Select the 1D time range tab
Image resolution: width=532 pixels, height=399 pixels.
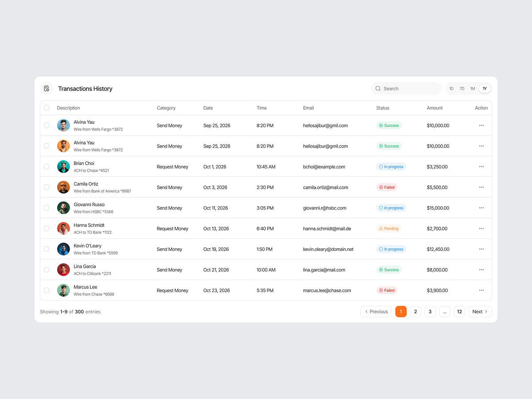[x=451, y=89]
